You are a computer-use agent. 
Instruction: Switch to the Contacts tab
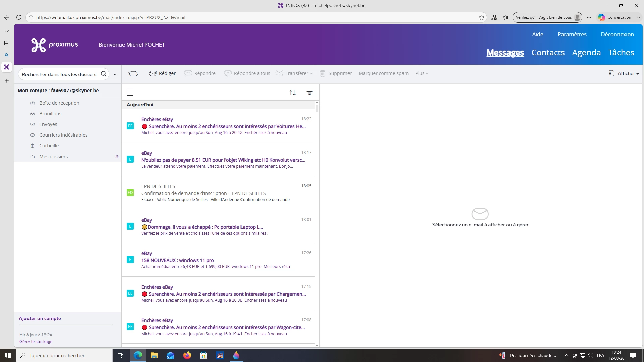pyautogui.click(x=548, y=53)
